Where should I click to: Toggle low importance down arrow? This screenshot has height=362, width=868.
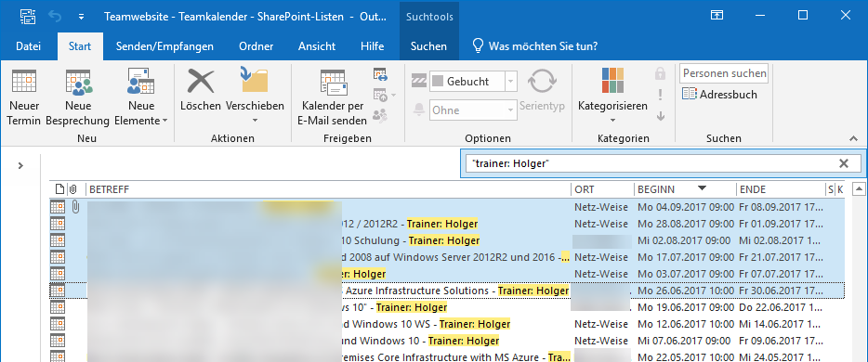point(661,115)
